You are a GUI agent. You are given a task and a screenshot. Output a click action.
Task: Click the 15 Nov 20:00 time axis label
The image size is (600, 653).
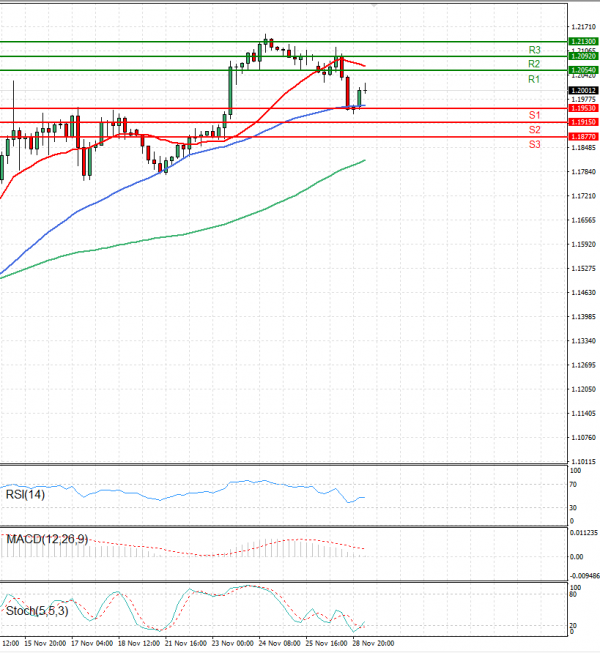(x=45, y=643)
